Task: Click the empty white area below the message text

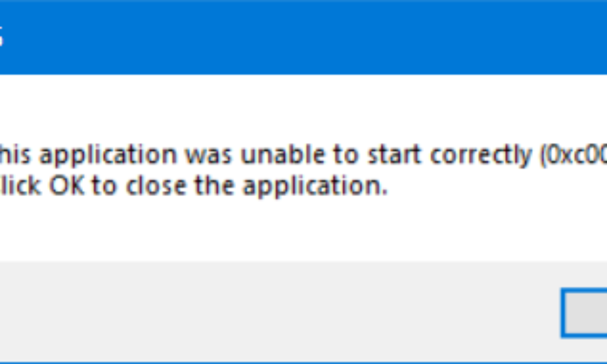Action: 303,230
